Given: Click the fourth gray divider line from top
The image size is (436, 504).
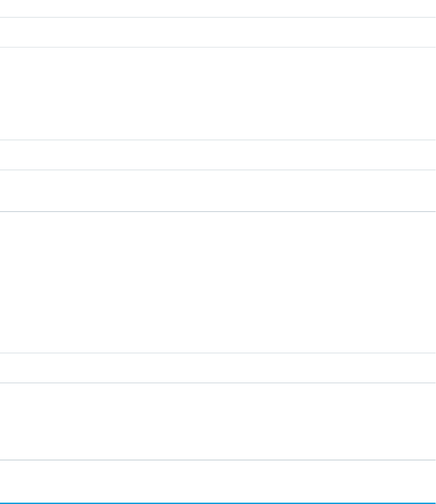Looking at the screenshot, I should (218, 170).
